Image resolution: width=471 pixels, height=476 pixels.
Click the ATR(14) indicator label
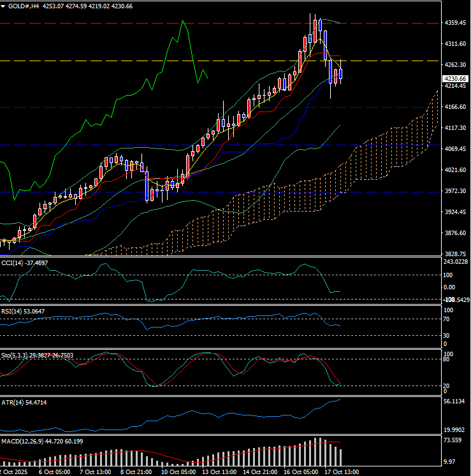[x=11, y=403]
